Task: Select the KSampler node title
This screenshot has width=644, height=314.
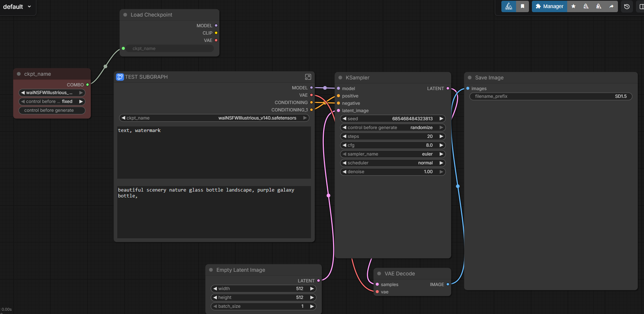Action: point(357,78)
